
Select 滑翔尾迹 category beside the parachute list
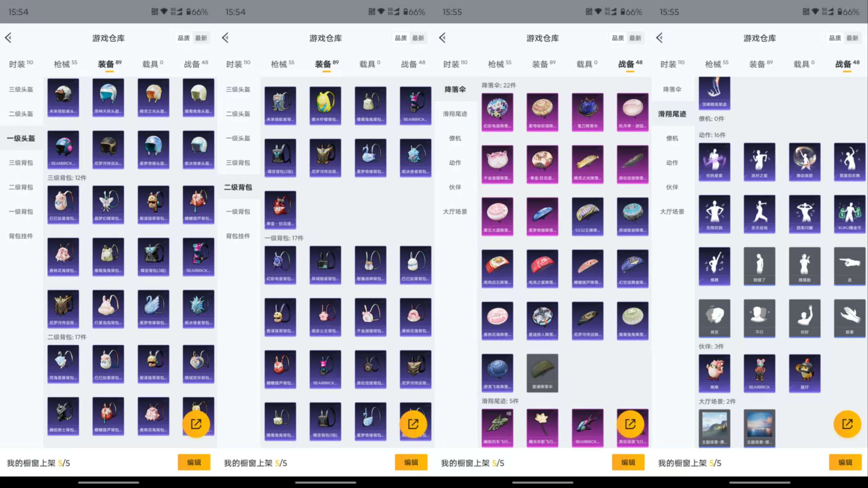pos(455,114)
